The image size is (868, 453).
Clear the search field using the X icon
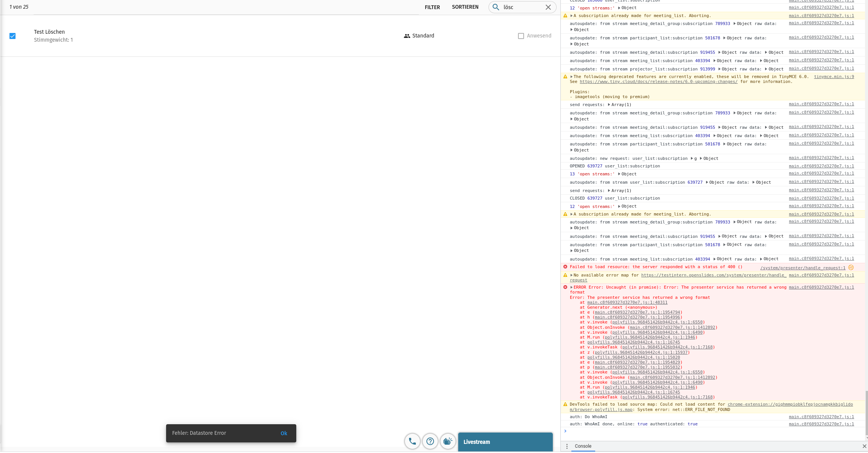coord(548,7)
